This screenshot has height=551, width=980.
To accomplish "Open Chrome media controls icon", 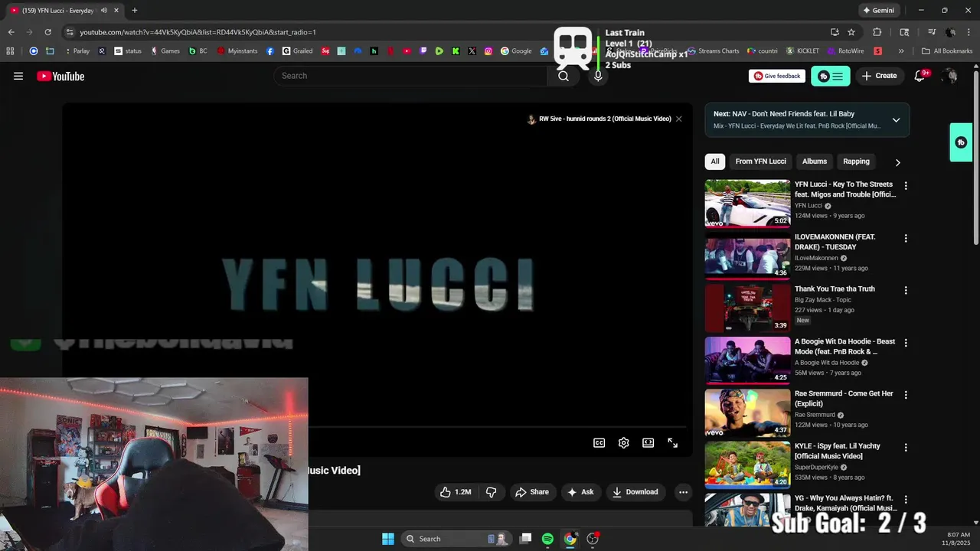I will tap(932, 32).
